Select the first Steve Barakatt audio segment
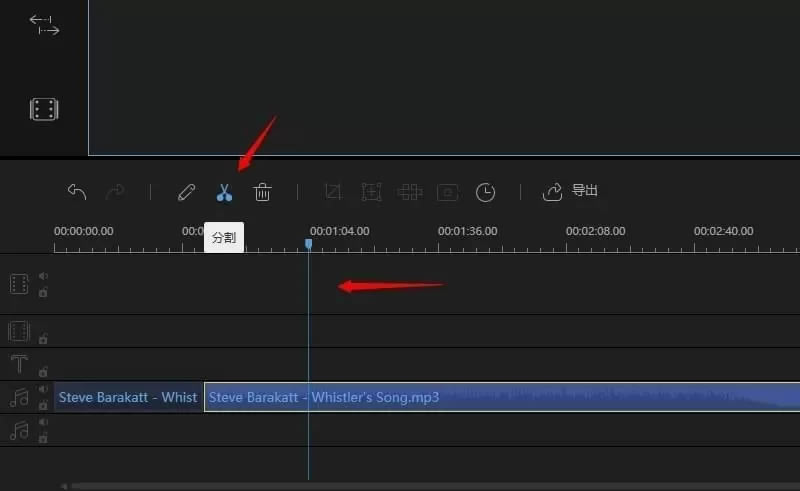 128,397
